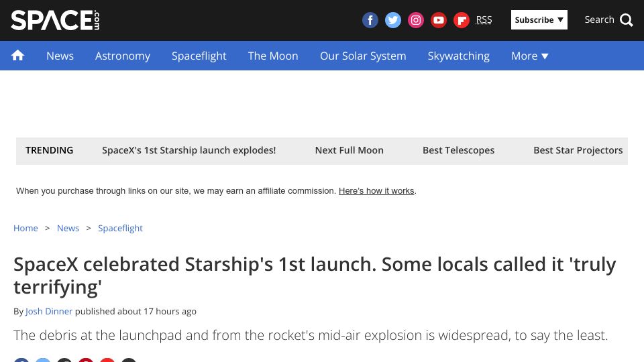Open trending Next Full Moon link
This screenshot has height=362, width=644.
(x=349, y=150)
